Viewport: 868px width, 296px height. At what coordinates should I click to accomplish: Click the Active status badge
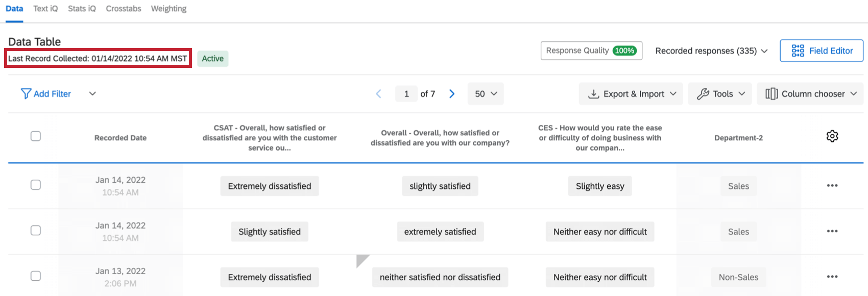pos(212,58)
